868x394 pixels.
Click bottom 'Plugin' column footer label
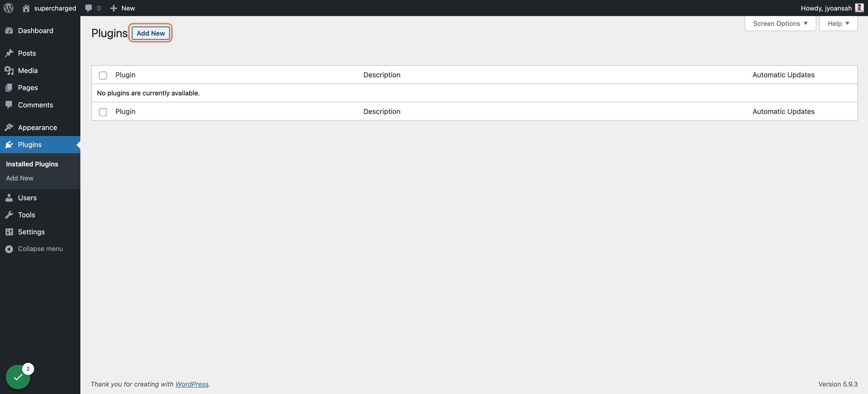click(125, 111)
